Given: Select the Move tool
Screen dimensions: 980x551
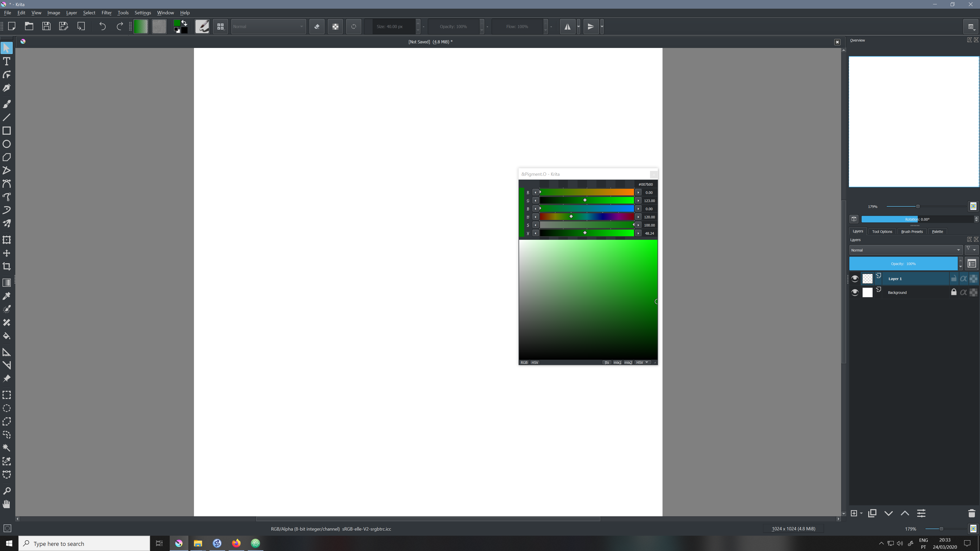Looking at the screenshot, I should pos(6,253).
